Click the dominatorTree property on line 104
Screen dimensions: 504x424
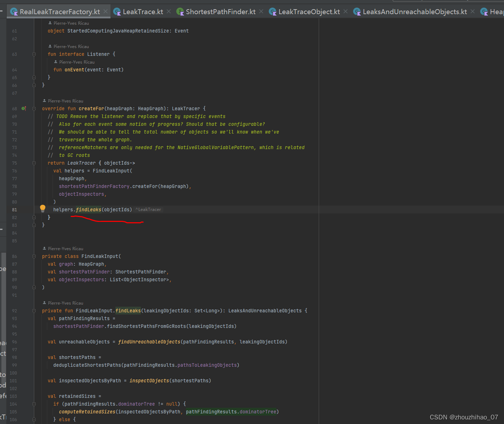[x=137, y=404]
